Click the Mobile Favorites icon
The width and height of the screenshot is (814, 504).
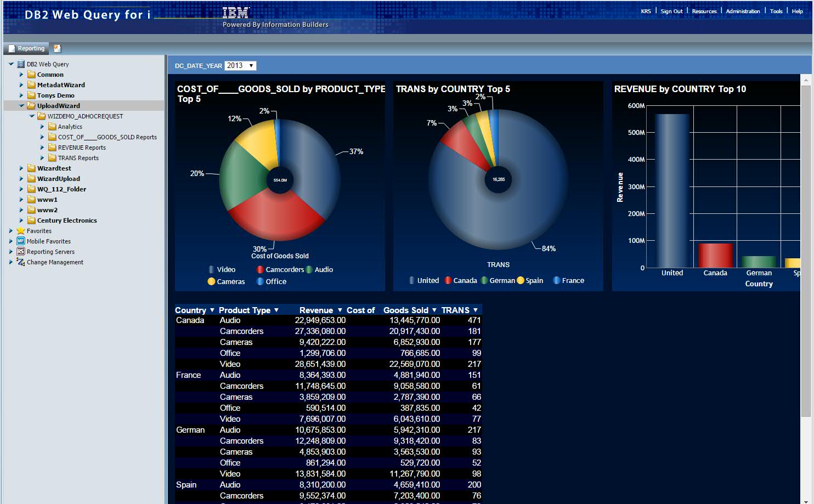pyautogui.click(x=21, y=241)
